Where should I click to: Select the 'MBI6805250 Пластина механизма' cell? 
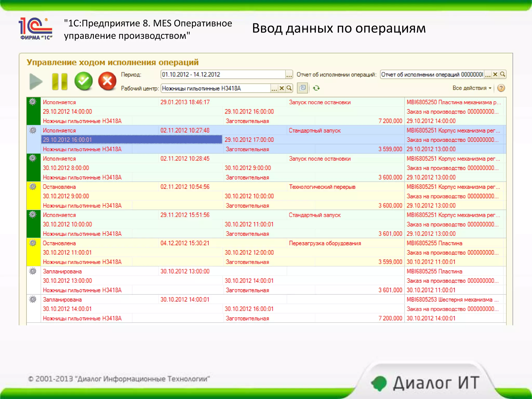click(454, 102)
